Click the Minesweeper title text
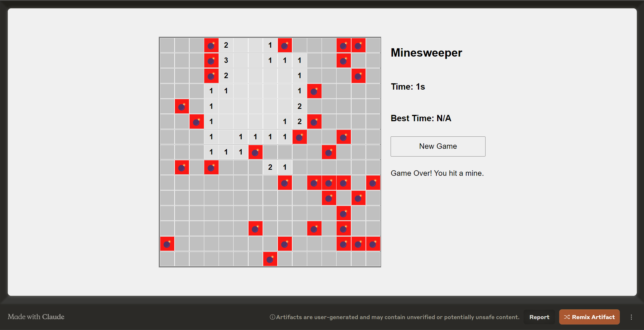 click(x=426, y=52)
